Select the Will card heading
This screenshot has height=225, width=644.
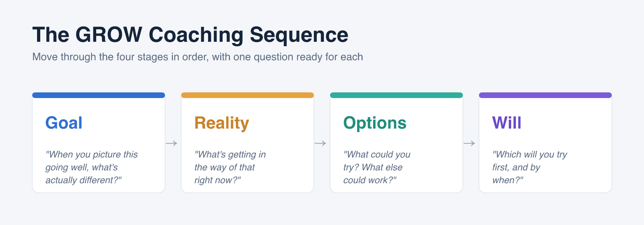tap(507, 123)
